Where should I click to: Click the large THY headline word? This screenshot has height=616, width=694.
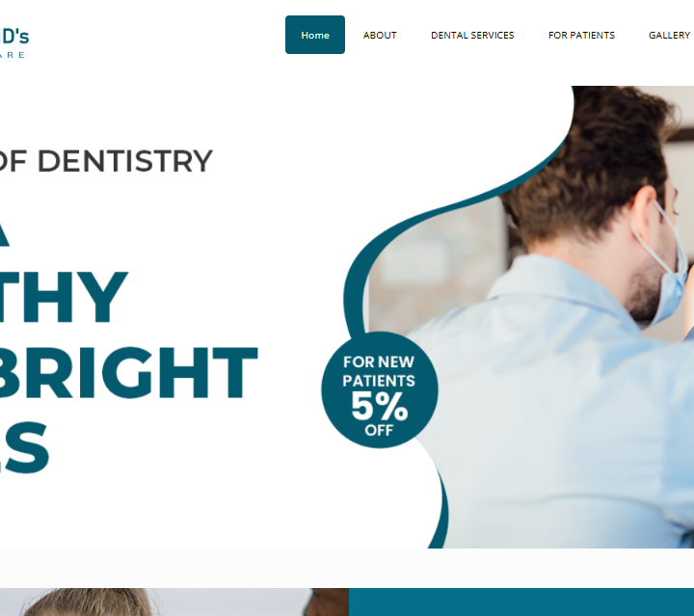coord(64,297)
